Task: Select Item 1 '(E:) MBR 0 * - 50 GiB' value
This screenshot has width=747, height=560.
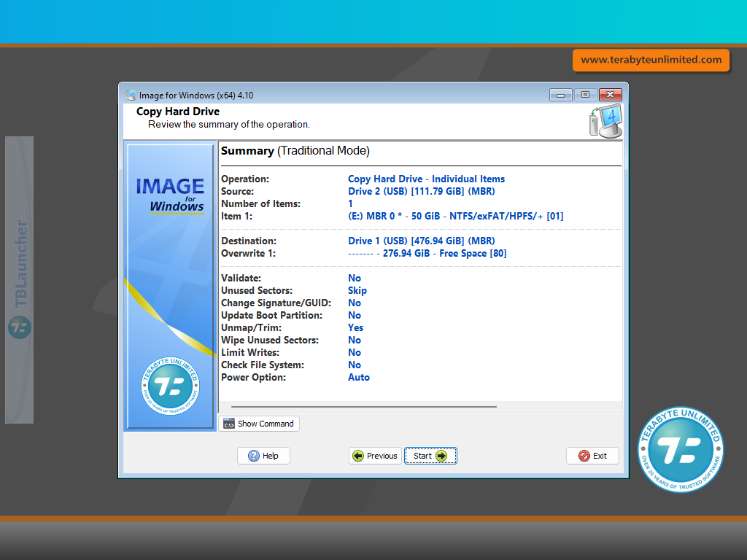Action: 455,216
